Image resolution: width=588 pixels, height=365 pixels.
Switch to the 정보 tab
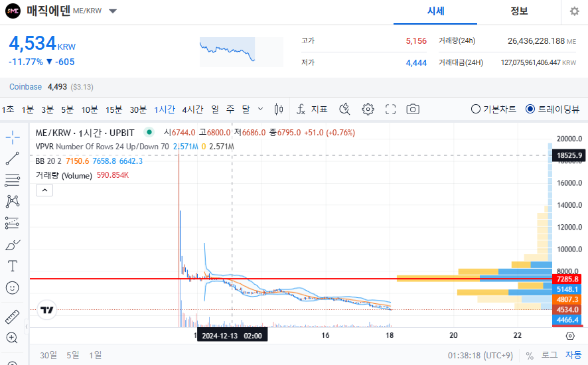(519, 11)
